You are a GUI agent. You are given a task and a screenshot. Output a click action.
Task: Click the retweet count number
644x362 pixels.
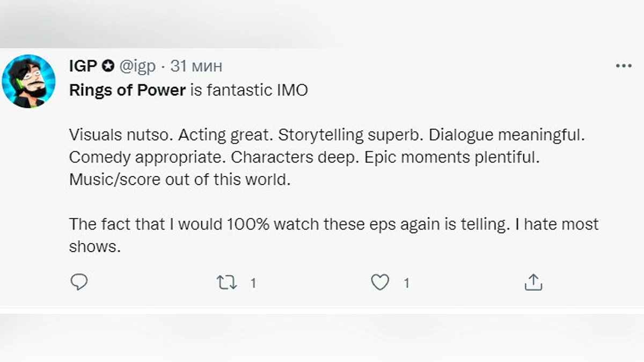[253, 283]
